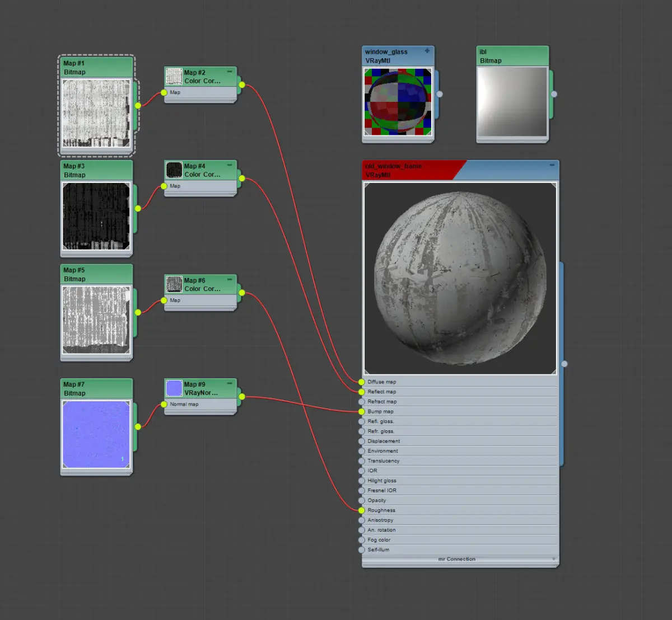The height and width of the screenshot is (620, 672).
Task: Click the Refract map input socket
Action: [x=362, y=402]
